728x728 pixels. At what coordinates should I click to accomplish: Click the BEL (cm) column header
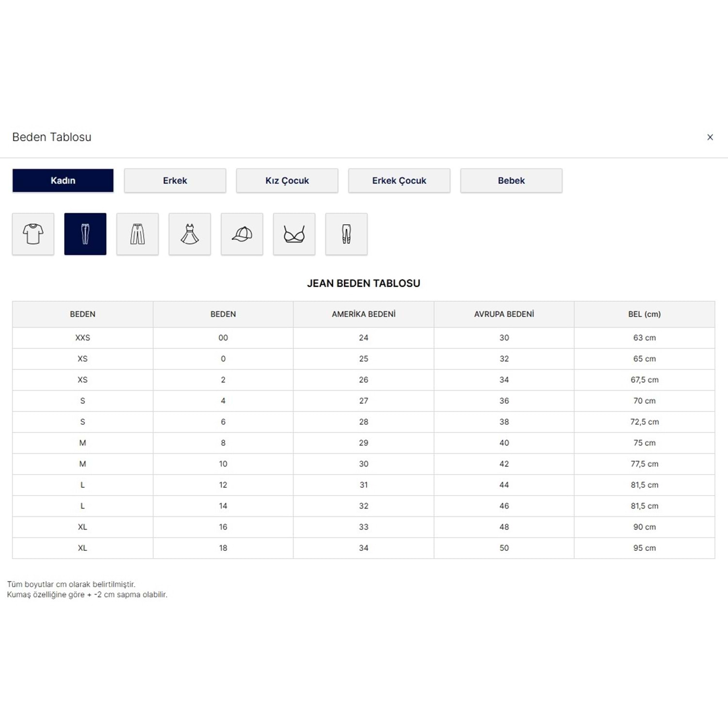(x=644, y=314)
